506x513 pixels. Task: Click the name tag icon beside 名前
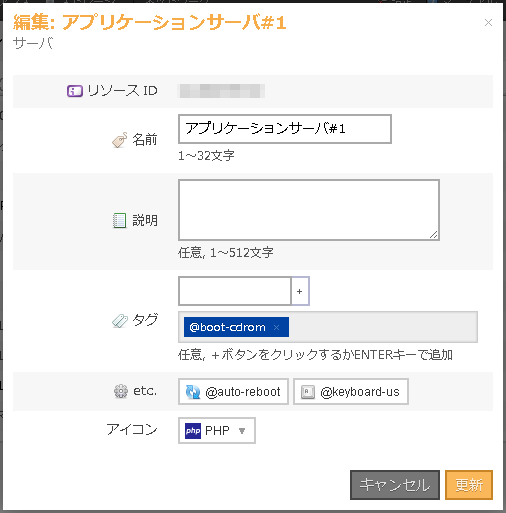[x=120, y=140]
